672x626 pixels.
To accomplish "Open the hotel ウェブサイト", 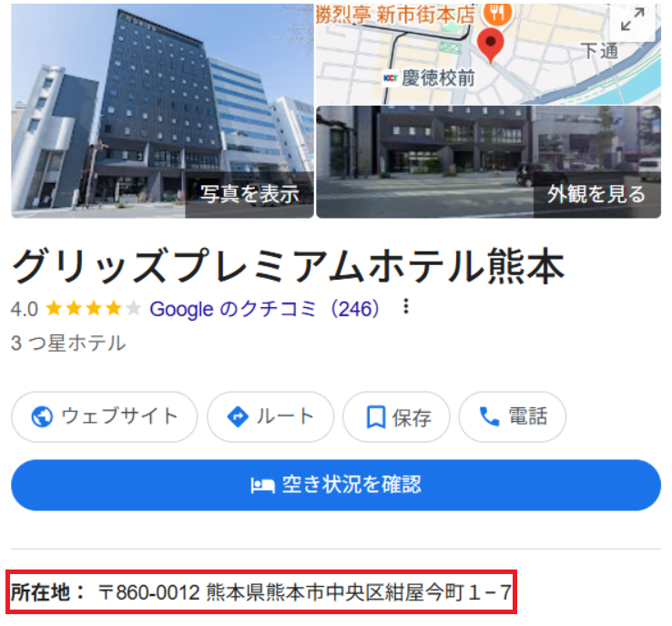I will pos(104,416).
